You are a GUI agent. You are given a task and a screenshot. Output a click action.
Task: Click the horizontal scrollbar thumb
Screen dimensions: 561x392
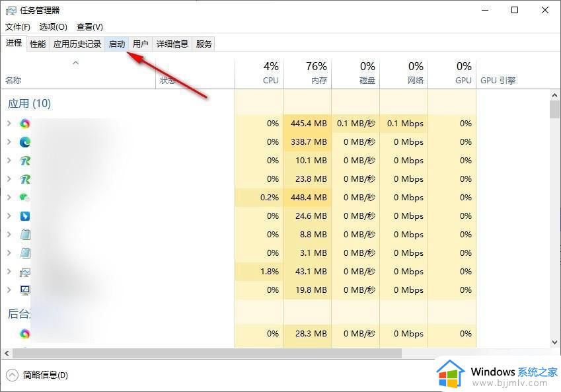(207, 354)
